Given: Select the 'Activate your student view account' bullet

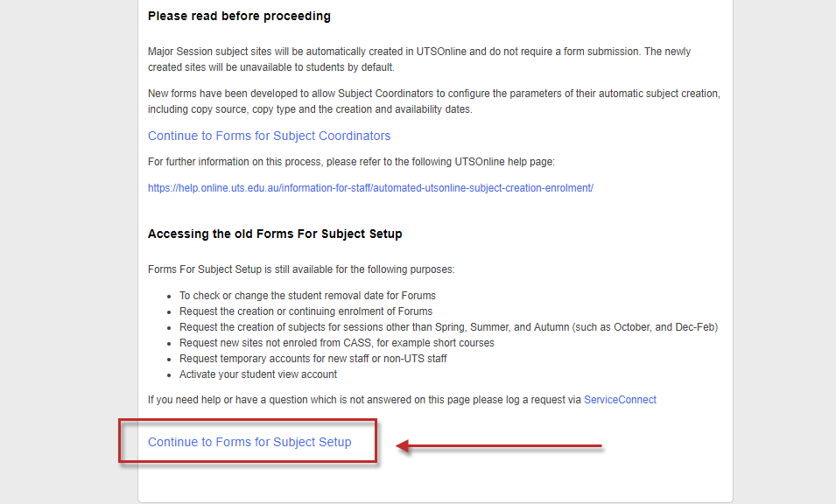Looking at the screenshot, I should [x=258, y=374].
